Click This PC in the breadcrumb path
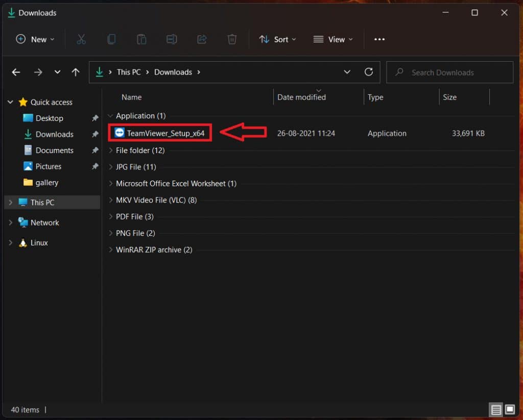 point(128,72)
